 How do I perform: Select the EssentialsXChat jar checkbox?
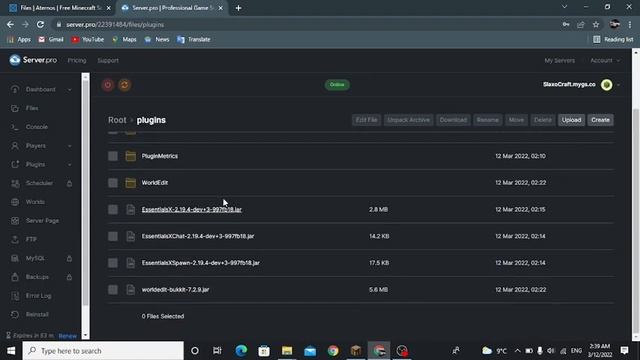click(x=113, y=236)
